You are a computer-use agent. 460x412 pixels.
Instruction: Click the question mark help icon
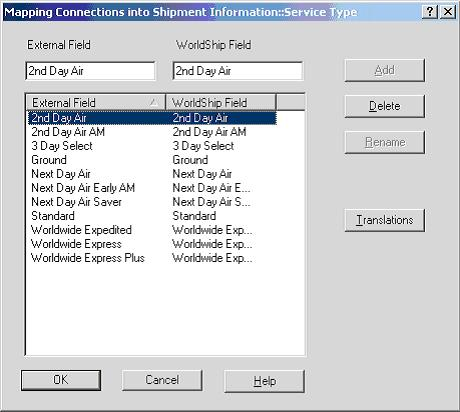430,12
